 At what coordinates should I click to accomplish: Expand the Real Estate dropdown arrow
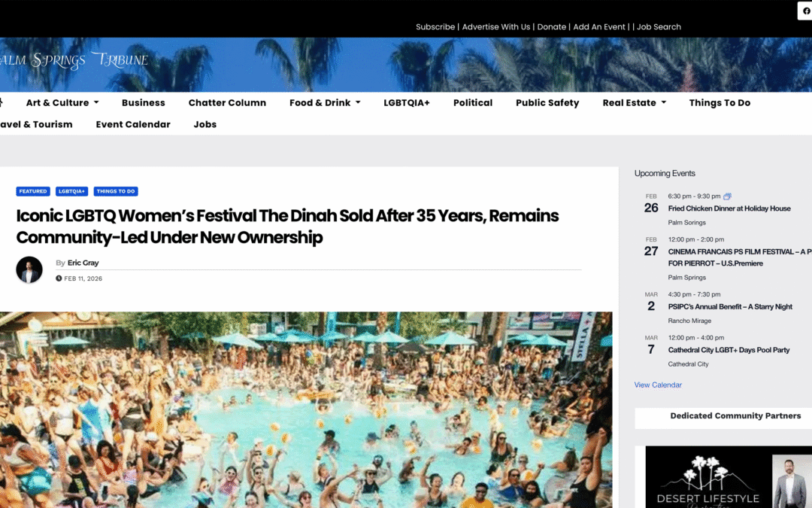pos(664,102)
